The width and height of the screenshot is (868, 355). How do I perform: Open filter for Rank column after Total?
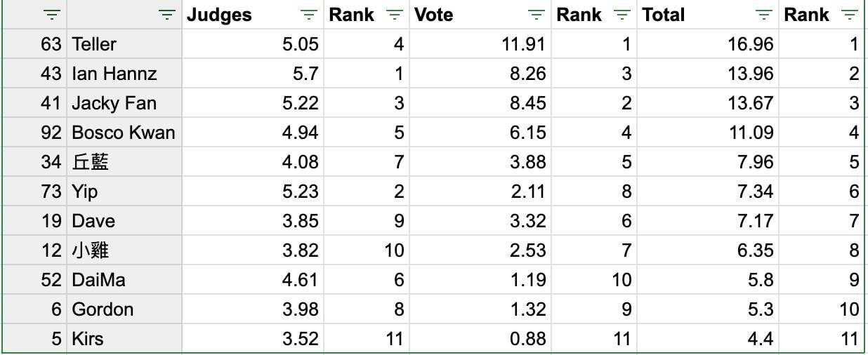(x=849, y=15)
